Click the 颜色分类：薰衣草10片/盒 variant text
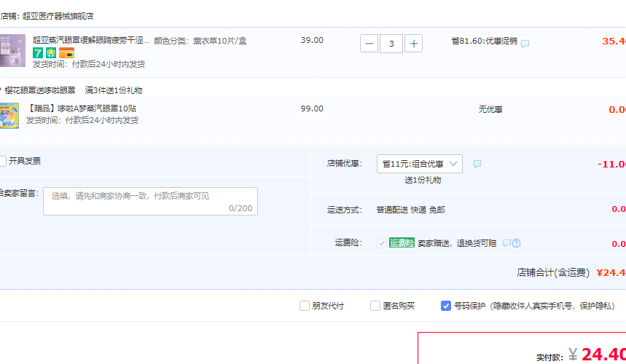The width and height of the screenshot is (626, 364). (200, 41)
